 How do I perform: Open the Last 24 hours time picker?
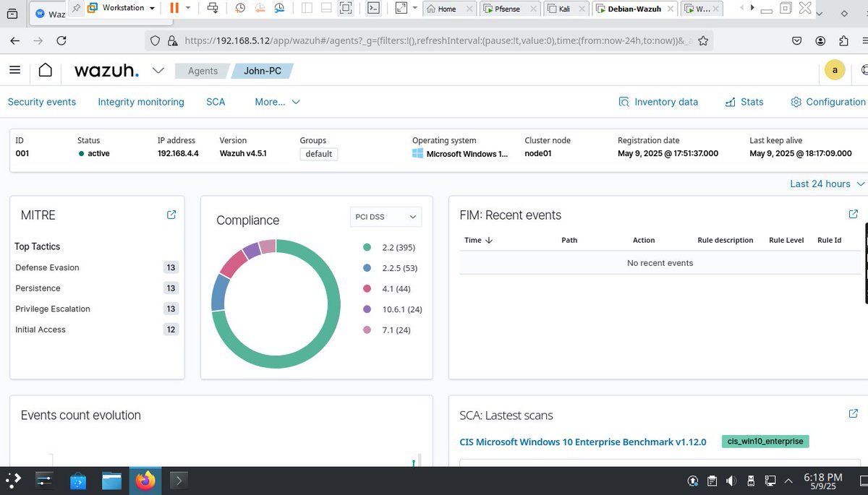pyautogui.click(x=827, y=184)
